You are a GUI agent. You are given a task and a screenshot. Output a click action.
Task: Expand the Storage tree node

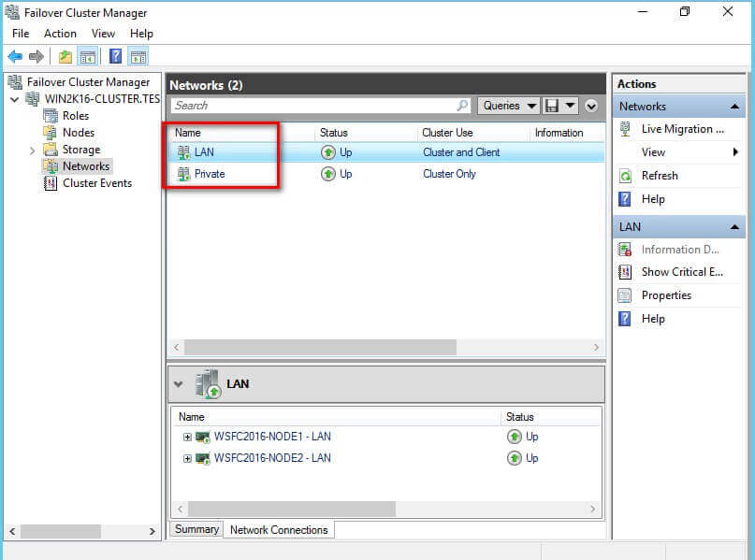coord(32,151)
